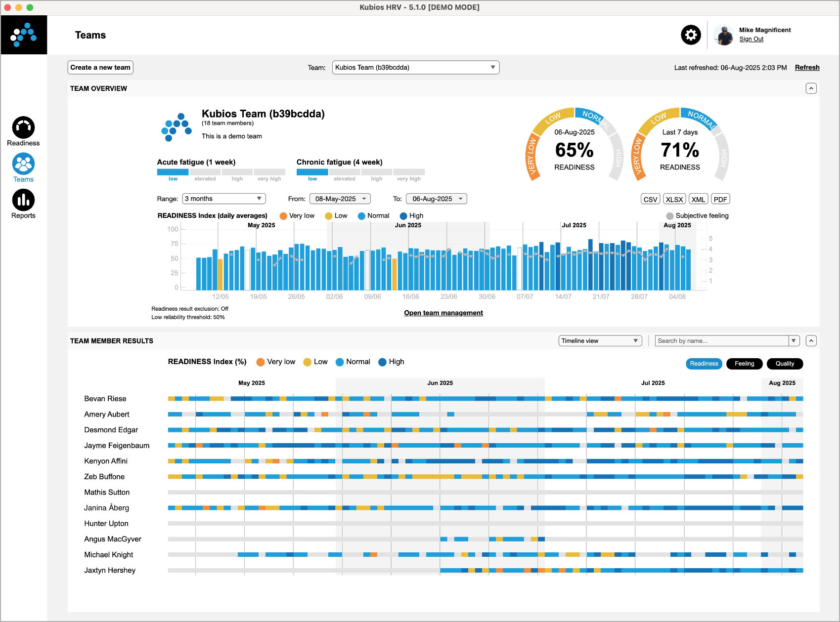Open the Reports bar chart icon
This screenshot has width=840, height=622.
pyautogui.click(x=23, y=200)
